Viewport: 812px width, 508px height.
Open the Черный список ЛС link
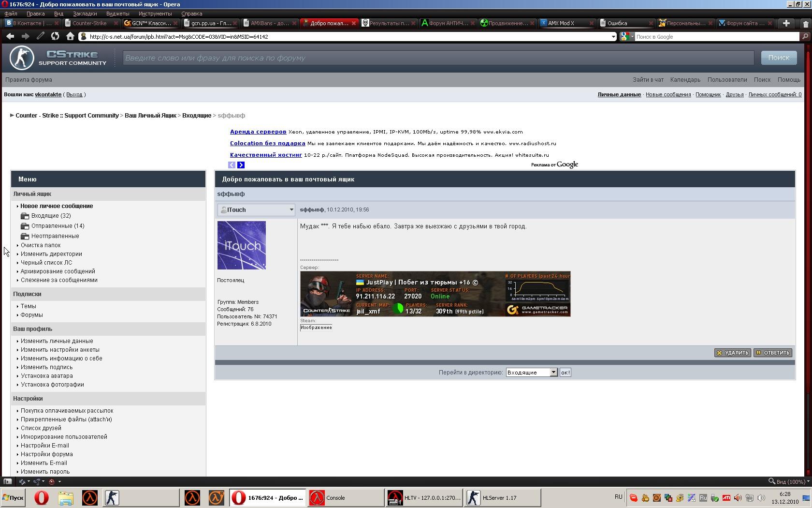point(46,263)
